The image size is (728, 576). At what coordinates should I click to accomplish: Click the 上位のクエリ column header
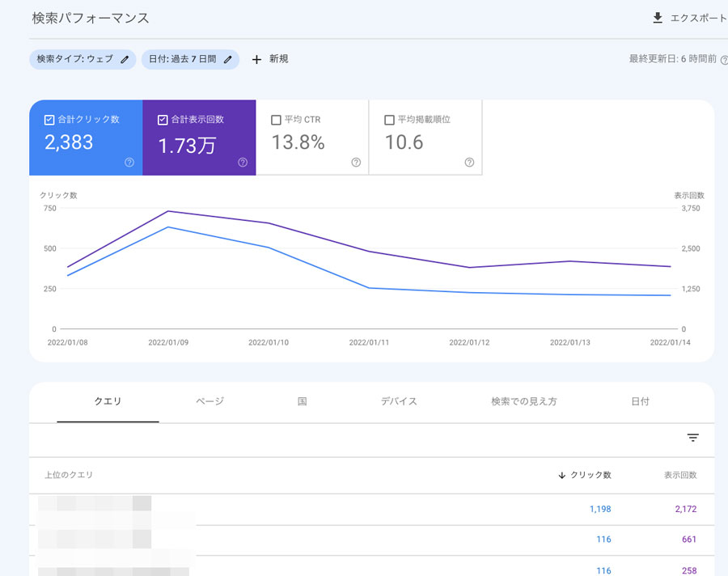tap(69, 475)
